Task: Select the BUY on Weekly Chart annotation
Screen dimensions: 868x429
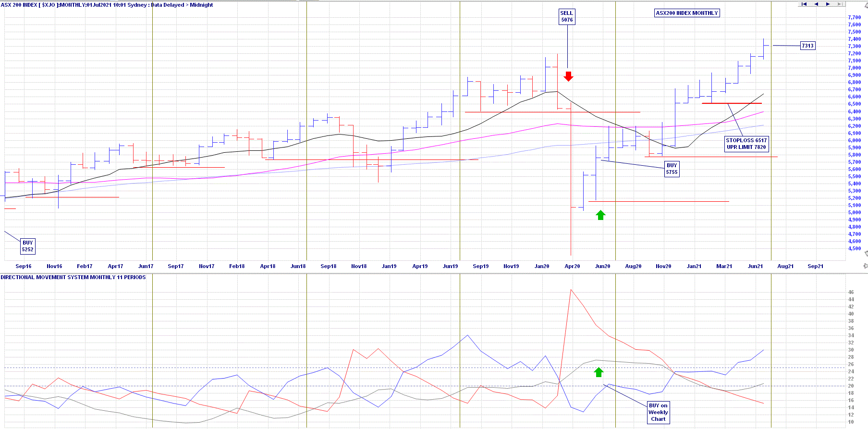Action: point(658,412)
